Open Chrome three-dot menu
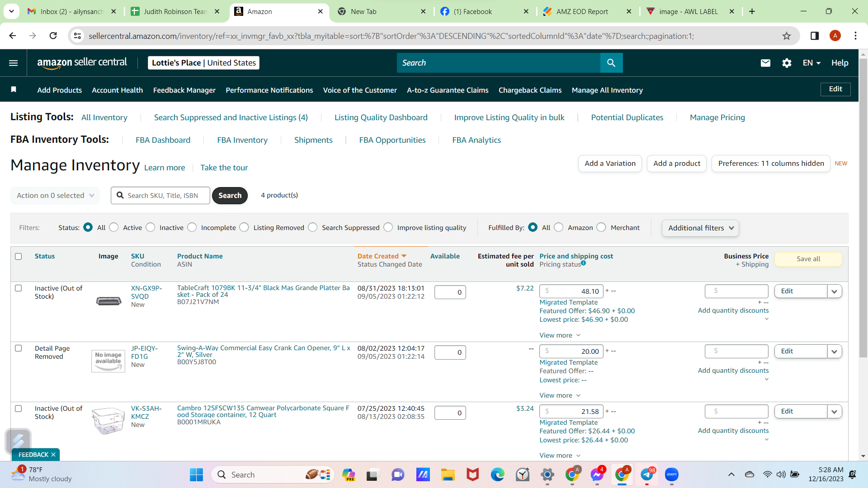This screenshot has height=488, width=868. pos(855,36)
